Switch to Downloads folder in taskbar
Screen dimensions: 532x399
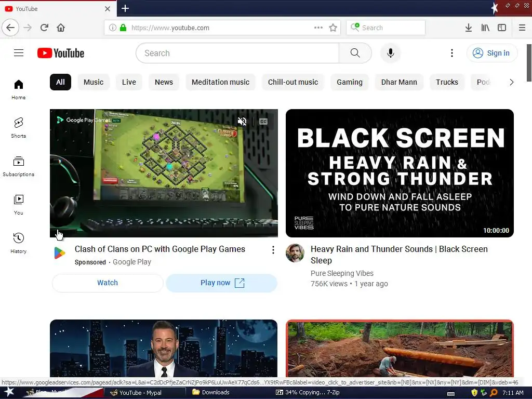pos(211,392)
